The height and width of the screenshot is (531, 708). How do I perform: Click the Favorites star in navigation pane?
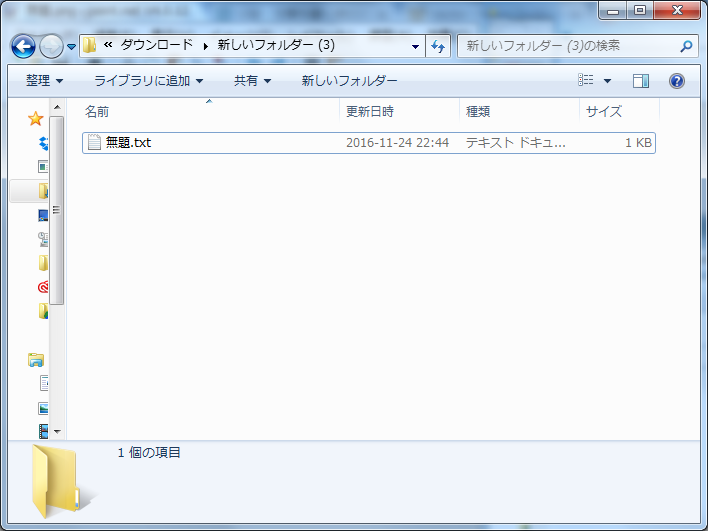pyautogui.click(x=35, y=119)
